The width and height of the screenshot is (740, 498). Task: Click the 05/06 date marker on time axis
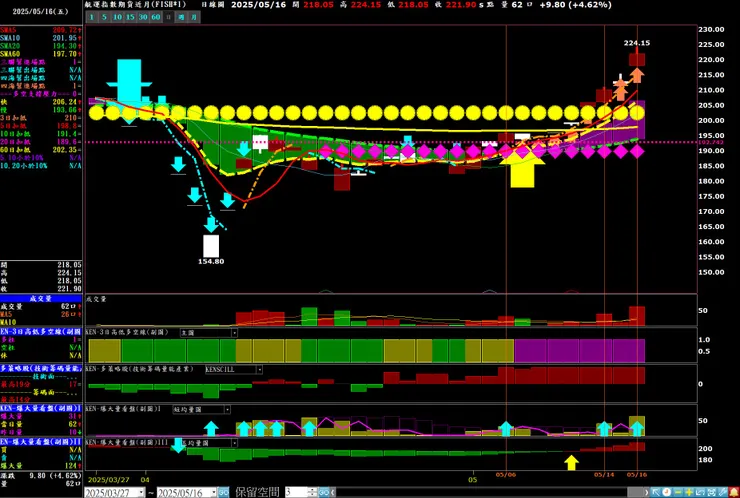tap(505, 475)
